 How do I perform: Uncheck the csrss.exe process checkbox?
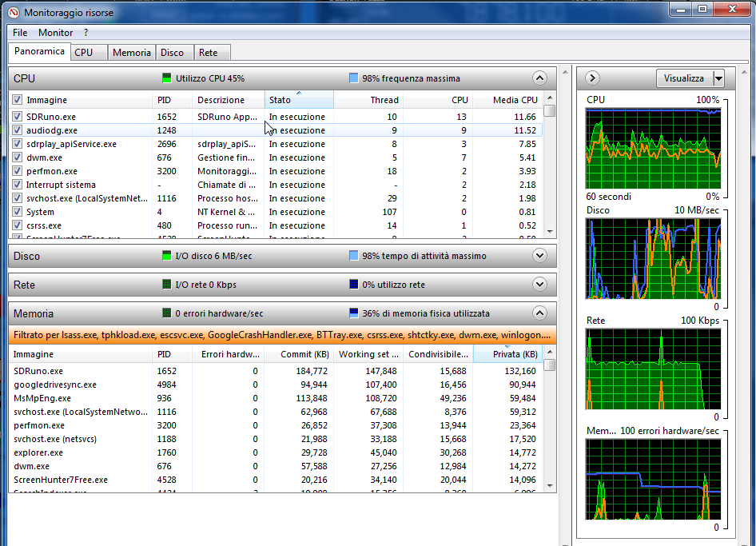coord(18,225)
